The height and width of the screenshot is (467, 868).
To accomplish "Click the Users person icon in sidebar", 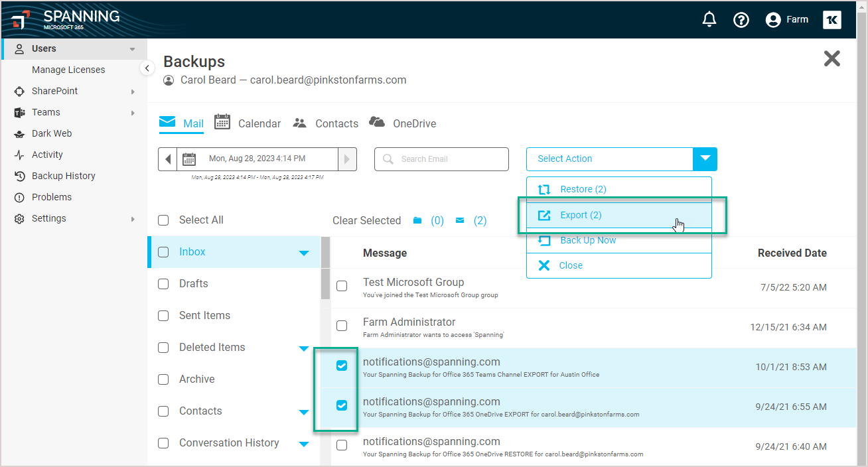I will point(19,48).
